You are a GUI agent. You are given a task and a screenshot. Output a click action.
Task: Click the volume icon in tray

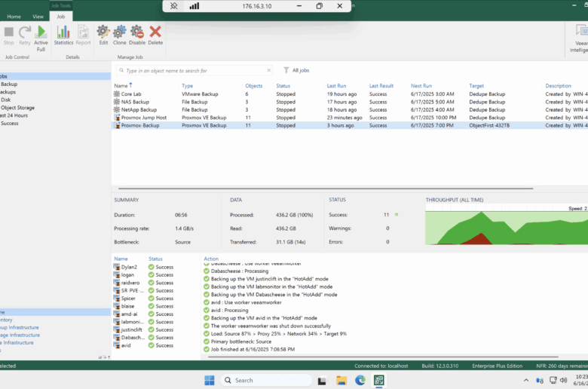click(x=564, y=381)
